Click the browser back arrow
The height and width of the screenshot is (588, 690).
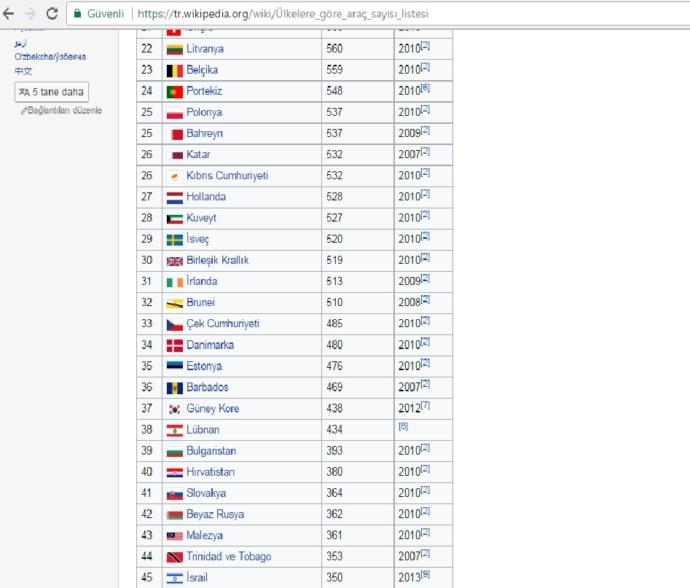(x=8, y=14)
